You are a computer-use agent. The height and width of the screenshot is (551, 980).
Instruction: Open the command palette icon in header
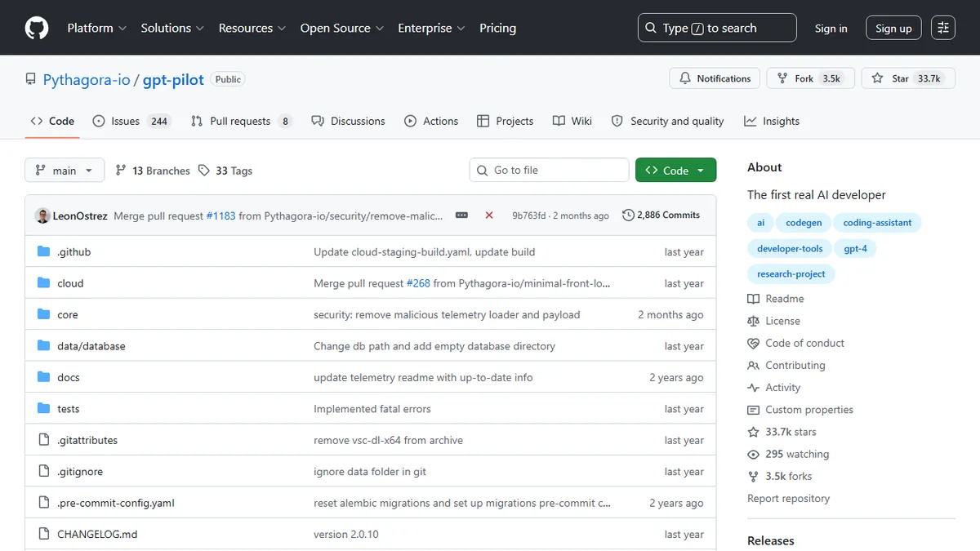coord(943,28)
